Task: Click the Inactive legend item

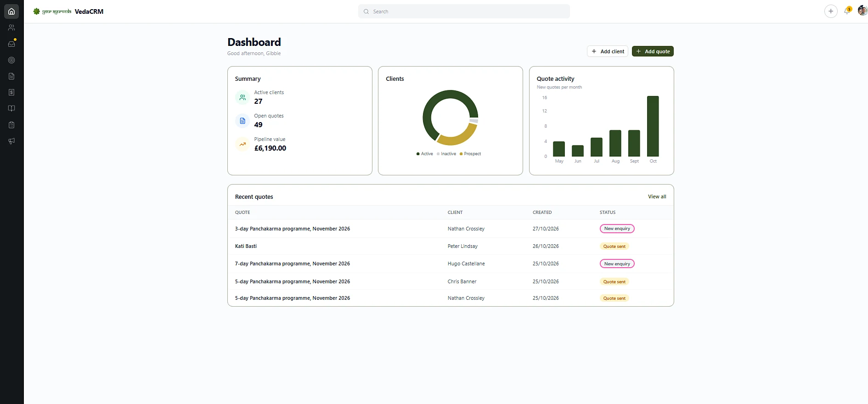Action: click(x=446, y=154)
